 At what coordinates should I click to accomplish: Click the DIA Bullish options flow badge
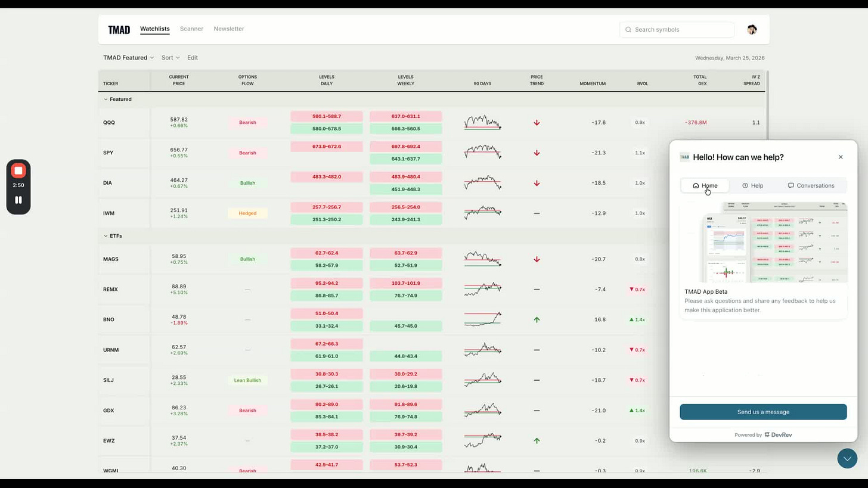coord(247,183)
